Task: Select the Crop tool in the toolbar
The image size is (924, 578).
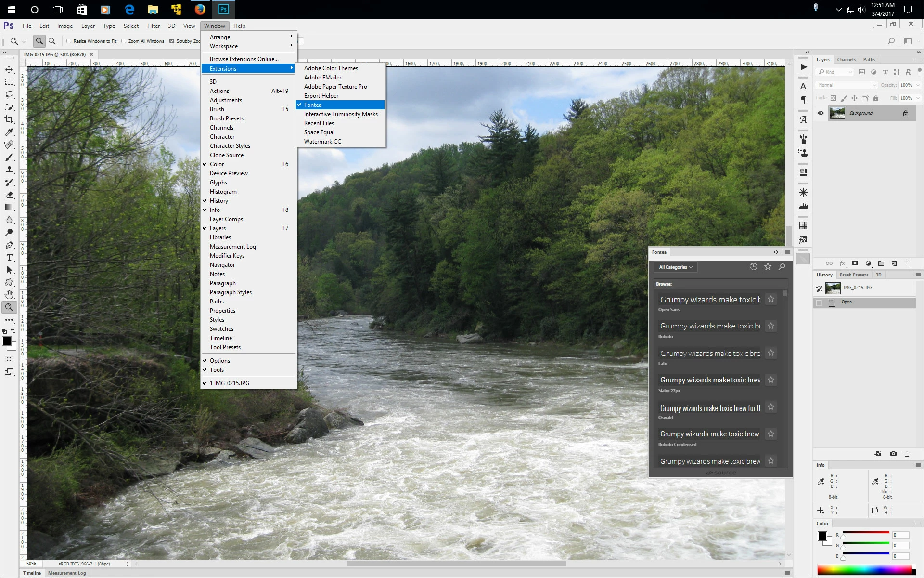Action: 9,119
